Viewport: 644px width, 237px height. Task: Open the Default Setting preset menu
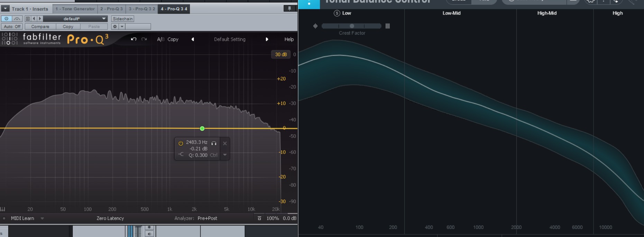[x=230, y=39]
